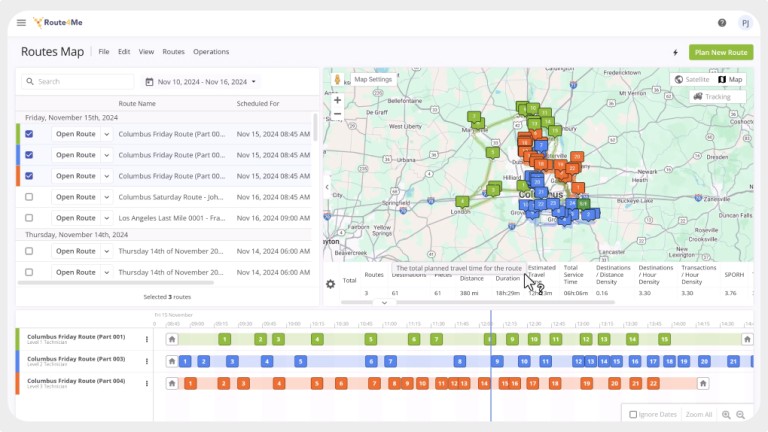Collapse the summary panel chevron below table

pyautogui.click(x=384, y=303)
